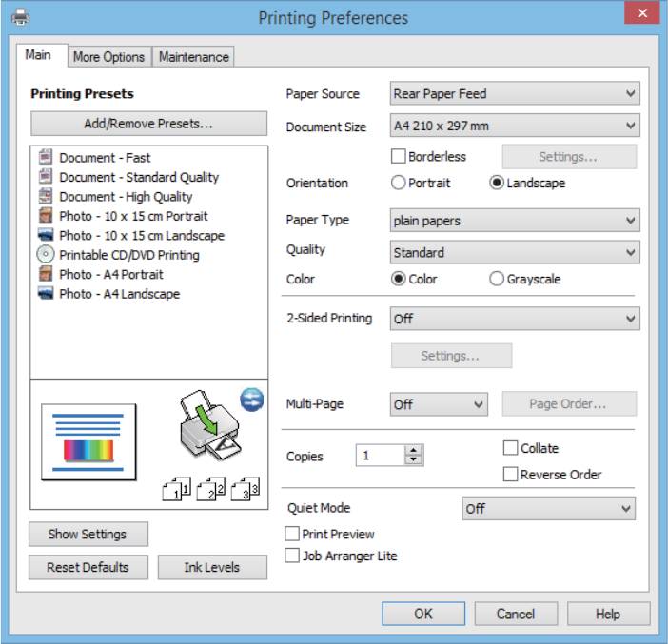Select the Document - Fast preset icon
Screen dimensions: 668x644
pos(45,158)
